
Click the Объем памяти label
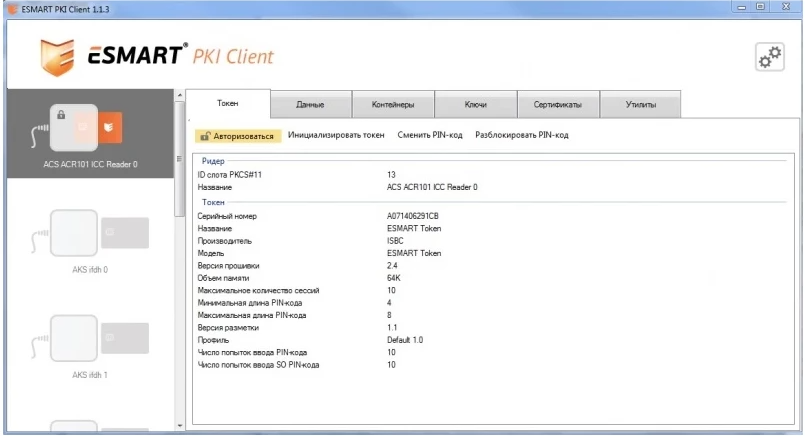223,278
